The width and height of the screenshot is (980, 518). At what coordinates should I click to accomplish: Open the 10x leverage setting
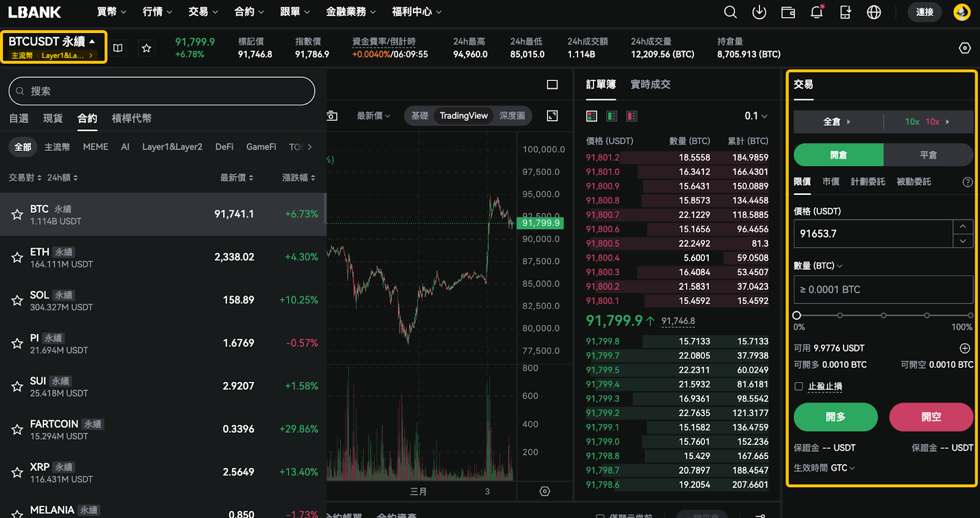pos(928,122)
